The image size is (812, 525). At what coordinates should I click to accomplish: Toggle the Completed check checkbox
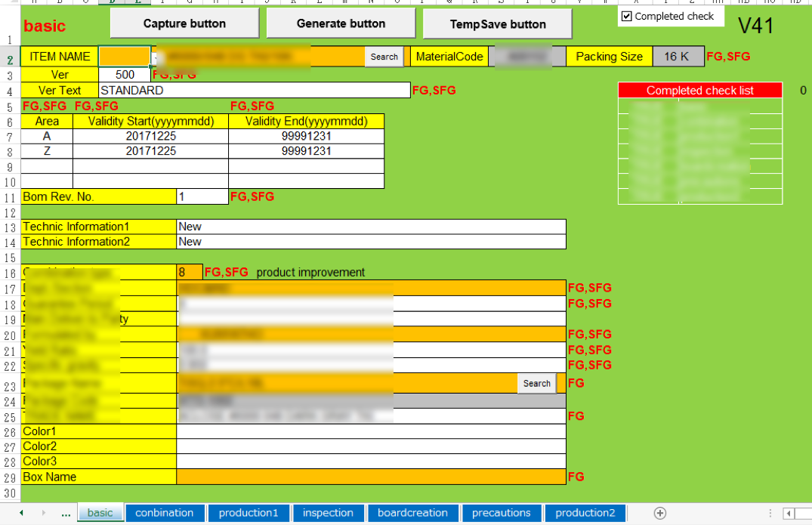click(627, 17)
